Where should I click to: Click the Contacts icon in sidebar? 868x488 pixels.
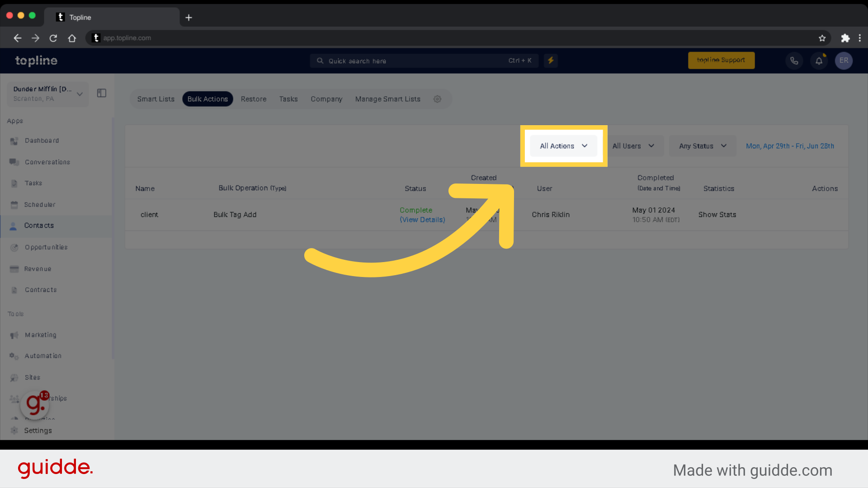[x=13, y=225]
